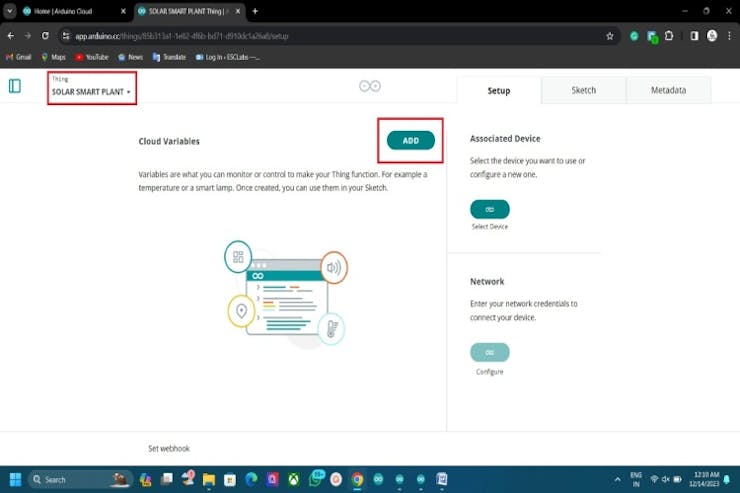Click the Network Configure button
The image size is (740, 493).
tap(490, 352)
